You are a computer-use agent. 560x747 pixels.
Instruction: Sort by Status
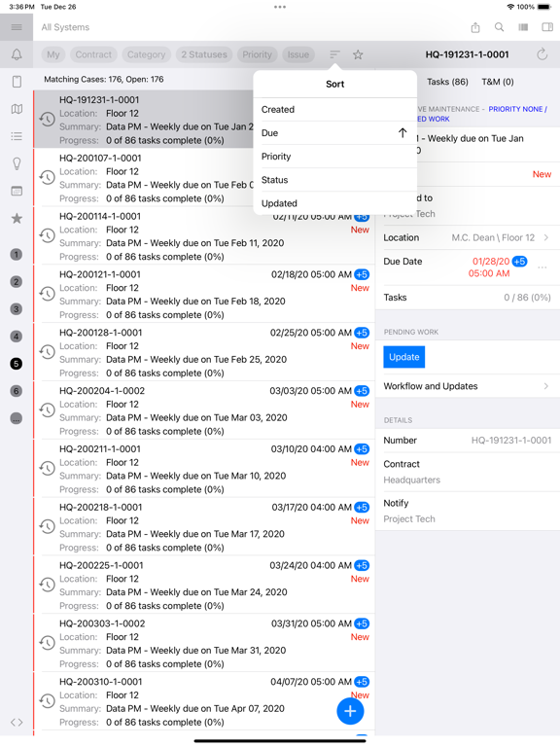pyautogui.click(x=334, y=180)
